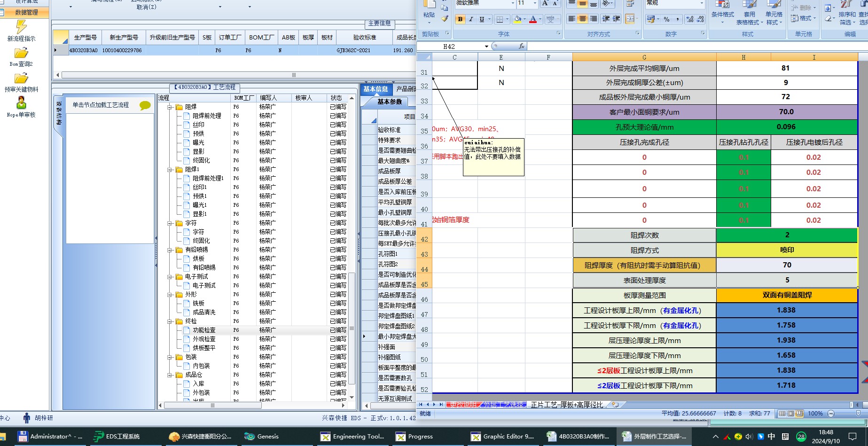Image resolution: width=868 pixels, height=446 pixels.
Task: Click 粘贴 paste button
Action: pyautogui.click(x=429, y=11)
